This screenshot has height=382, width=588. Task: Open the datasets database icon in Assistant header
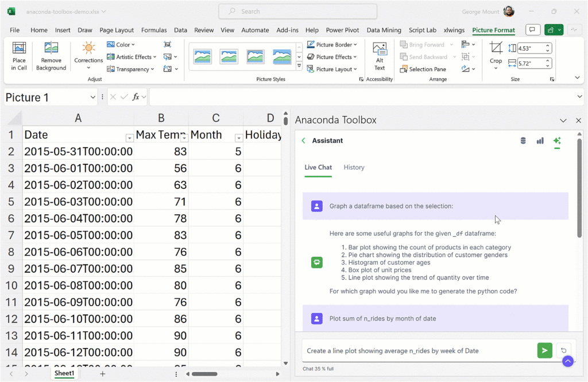(523, 141)
